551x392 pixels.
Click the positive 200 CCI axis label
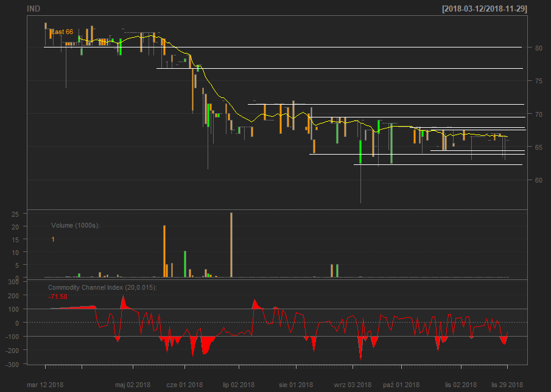click(13, 296)
